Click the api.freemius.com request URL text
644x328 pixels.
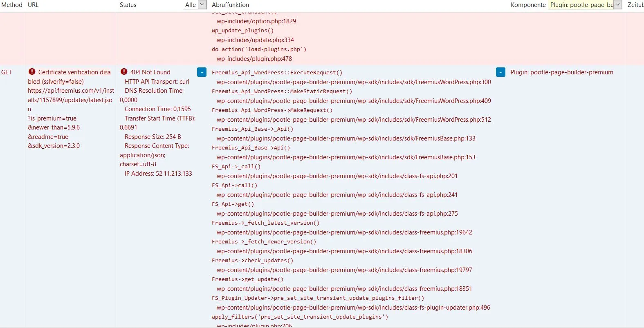tap(71, 100)
